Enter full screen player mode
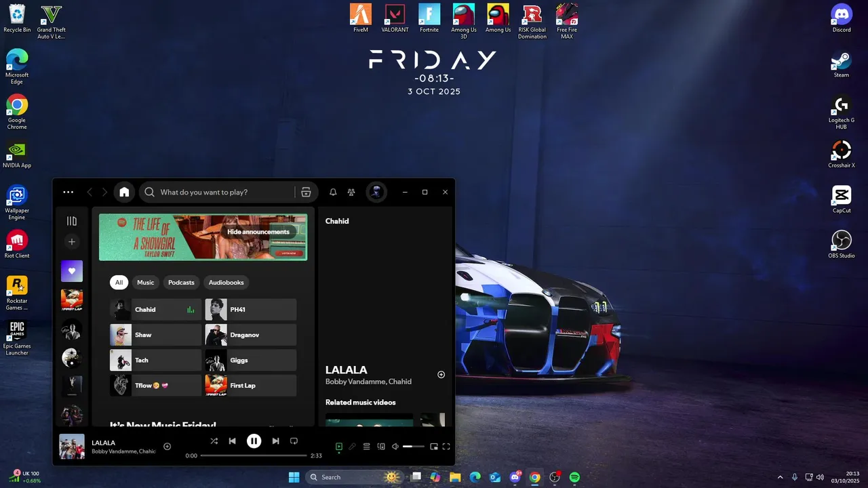The image size is (868, 488). click(446, 447)
